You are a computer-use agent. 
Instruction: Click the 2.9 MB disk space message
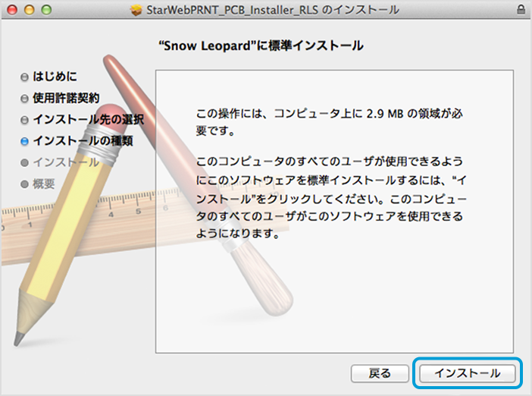click(x=329, y=121)
